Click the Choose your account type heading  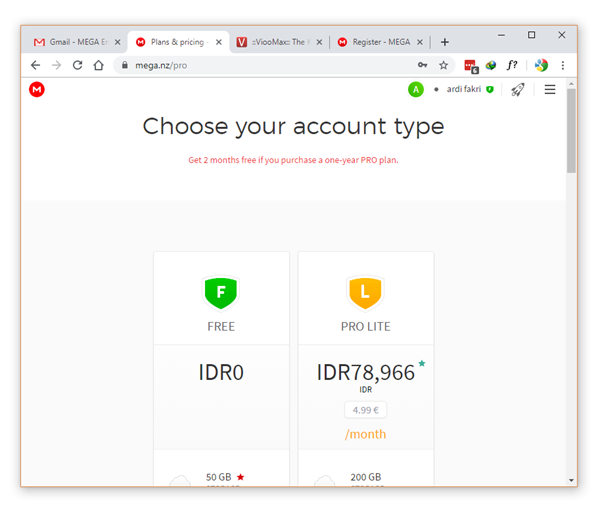coord(293,127)
